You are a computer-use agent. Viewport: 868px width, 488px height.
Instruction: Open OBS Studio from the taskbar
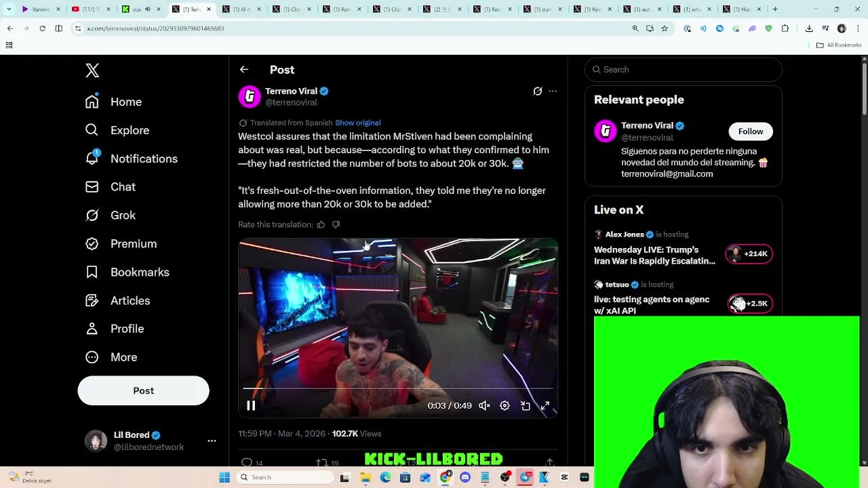coord(505,477)
